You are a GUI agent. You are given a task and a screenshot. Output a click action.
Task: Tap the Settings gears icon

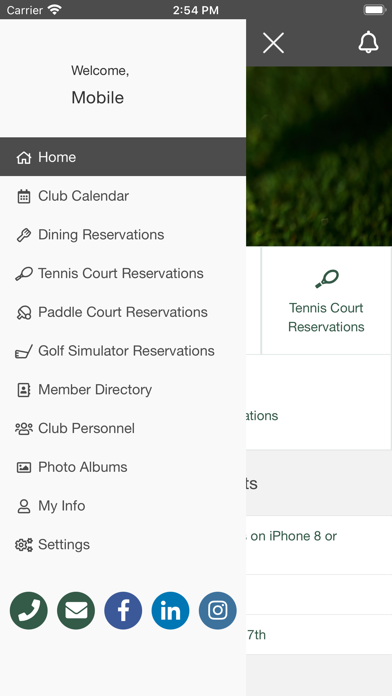coord(24,545)
